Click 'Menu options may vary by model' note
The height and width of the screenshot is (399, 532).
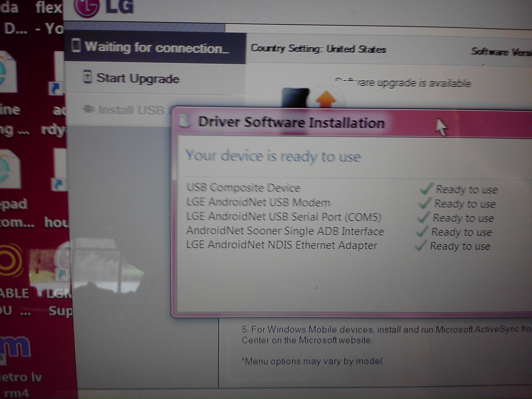pyautogui.click(x=313, y=361)
